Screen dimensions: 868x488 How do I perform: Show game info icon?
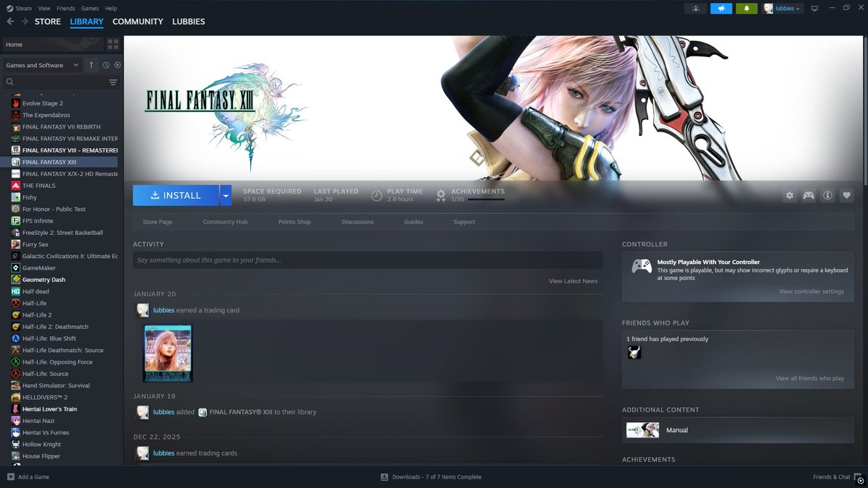pyautogui.click(x=827, y=195)
